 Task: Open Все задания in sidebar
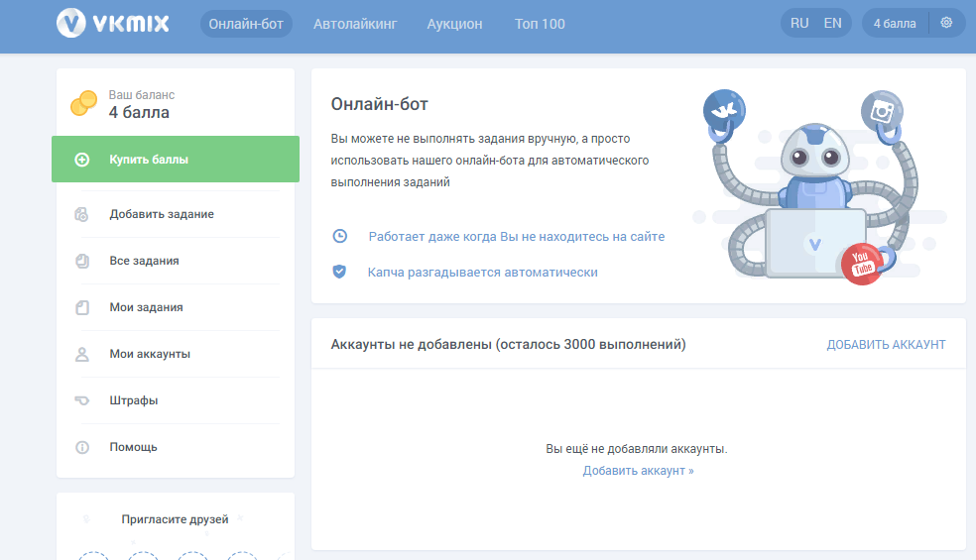point(144,261)
